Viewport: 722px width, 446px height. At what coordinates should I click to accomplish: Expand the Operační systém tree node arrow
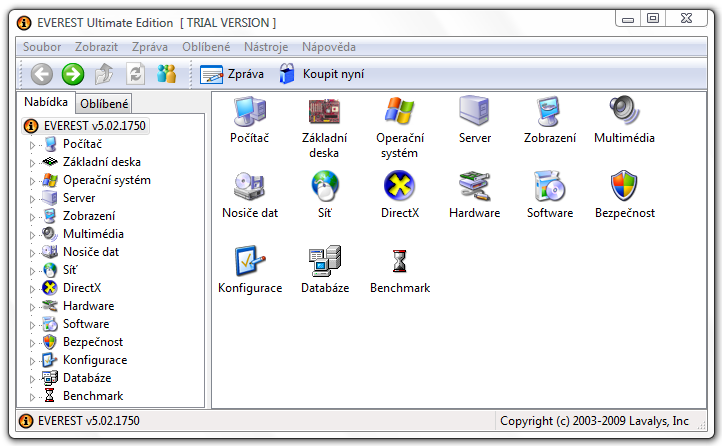32,181
